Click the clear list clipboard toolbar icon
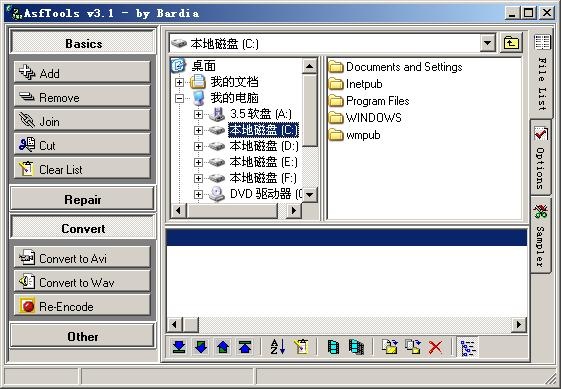 click(x=301, y=347)
